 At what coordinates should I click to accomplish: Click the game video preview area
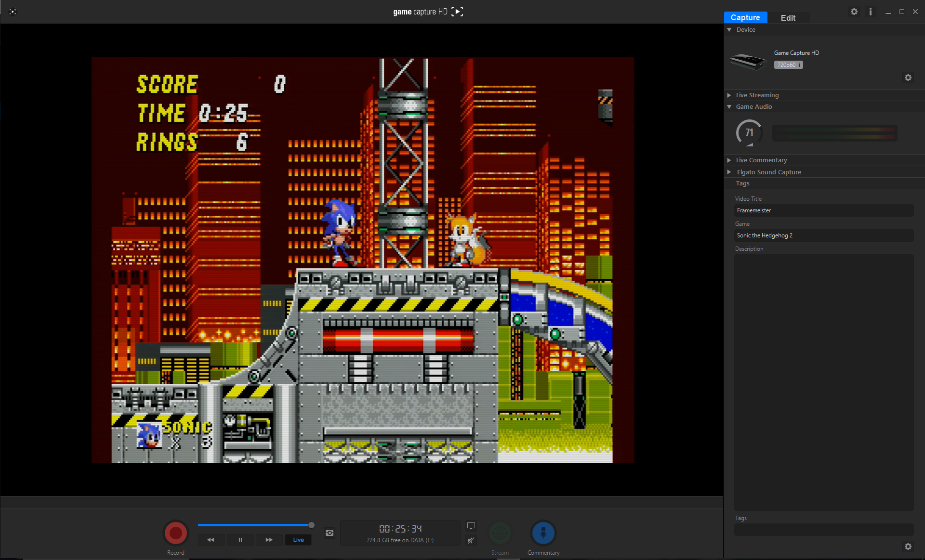click(x=362, y=260)
